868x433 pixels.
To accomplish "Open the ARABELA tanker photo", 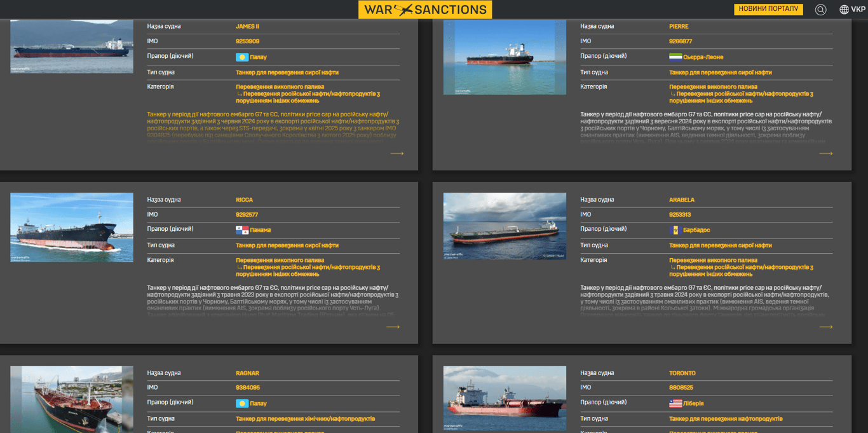I will 505,226.
